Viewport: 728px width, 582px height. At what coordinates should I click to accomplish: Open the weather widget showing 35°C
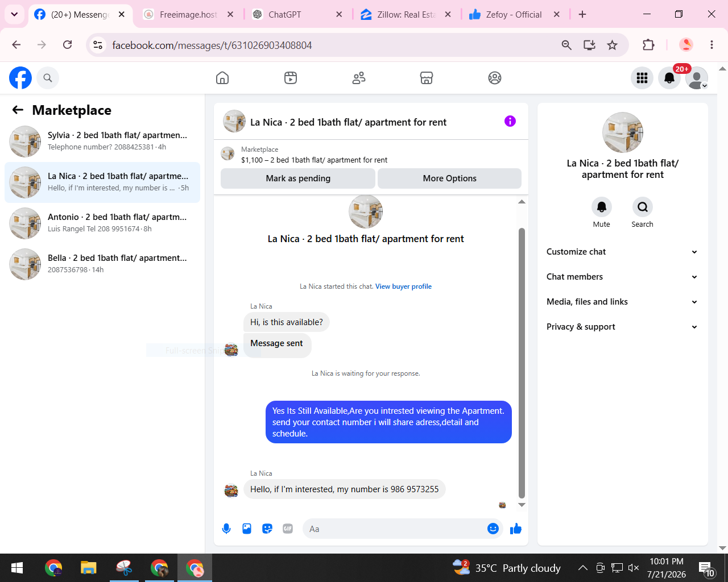507,568
